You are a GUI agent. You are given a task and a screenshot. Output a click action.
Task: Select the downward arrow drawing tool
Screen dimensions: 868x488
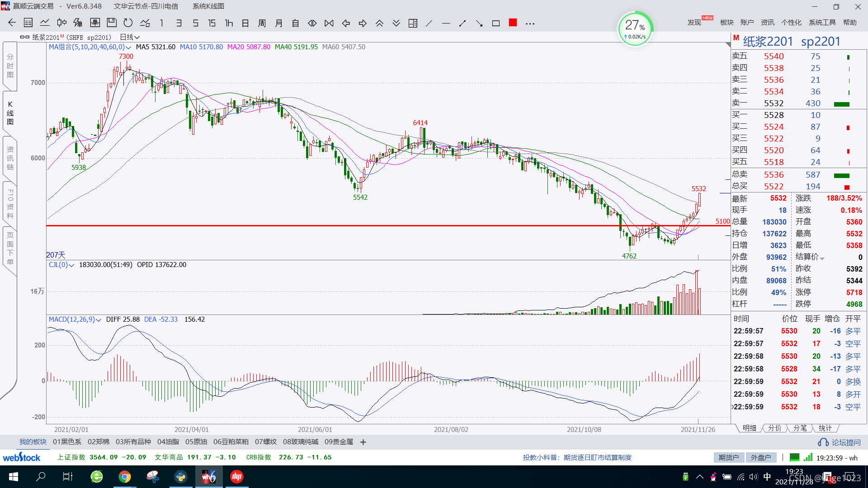pos(479,23)
